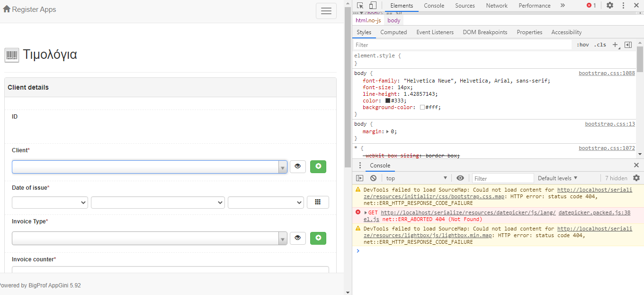Switch to the Performance tab
Screen dimensions: 644x295
(x=534, y=6)
